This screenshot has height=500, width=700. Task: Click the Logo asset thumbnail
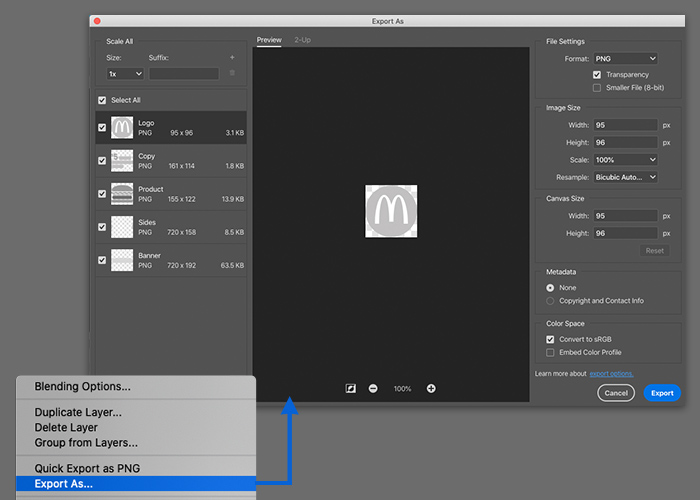[x=122, y=128]
